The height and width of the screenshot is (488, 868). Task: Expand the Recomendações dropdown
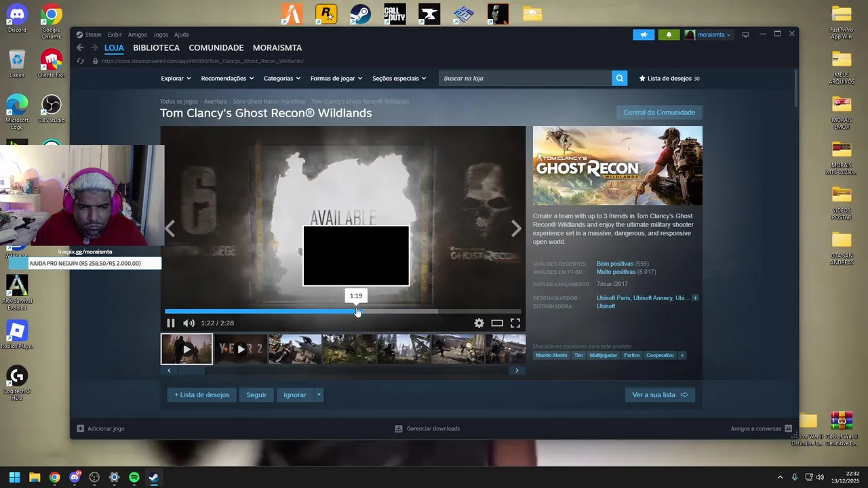coord(227,79)
